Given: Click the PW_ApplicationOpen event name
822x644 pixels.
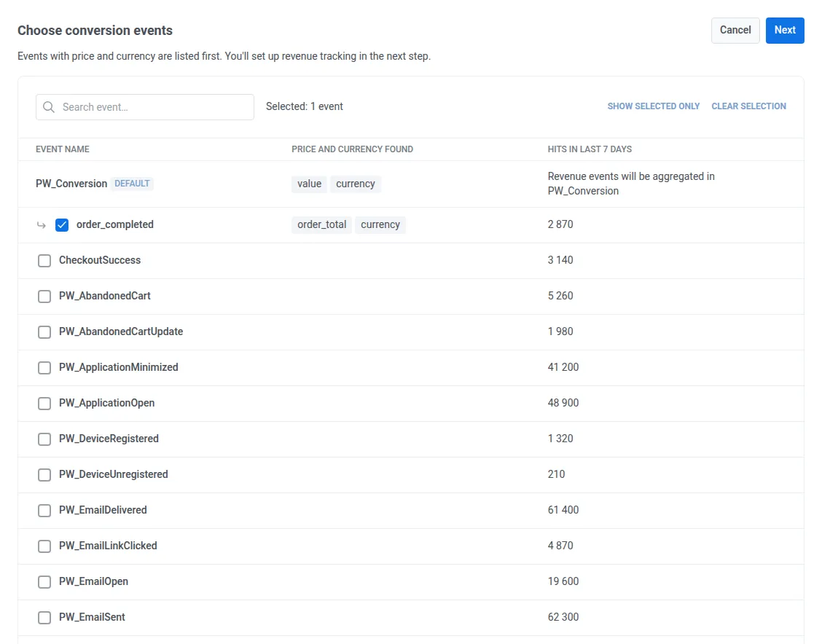Looking at the screenshot, I should click(107, 403).
